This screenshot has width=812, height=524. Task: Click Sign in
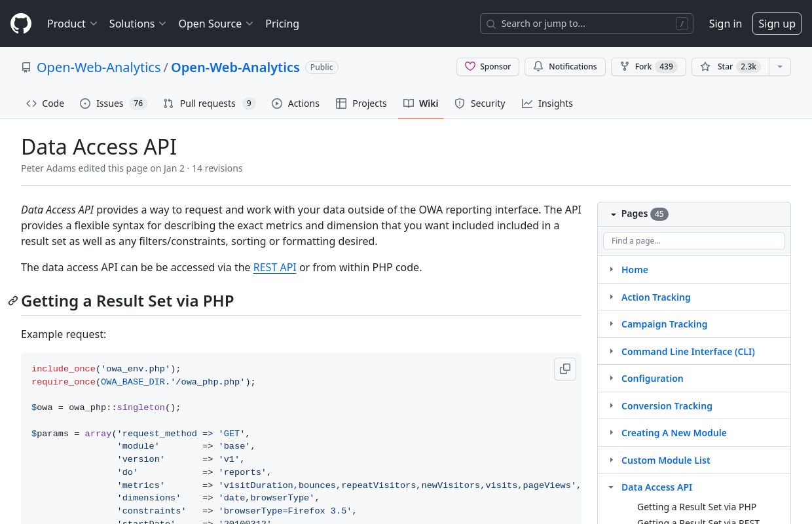coord(726,24)
